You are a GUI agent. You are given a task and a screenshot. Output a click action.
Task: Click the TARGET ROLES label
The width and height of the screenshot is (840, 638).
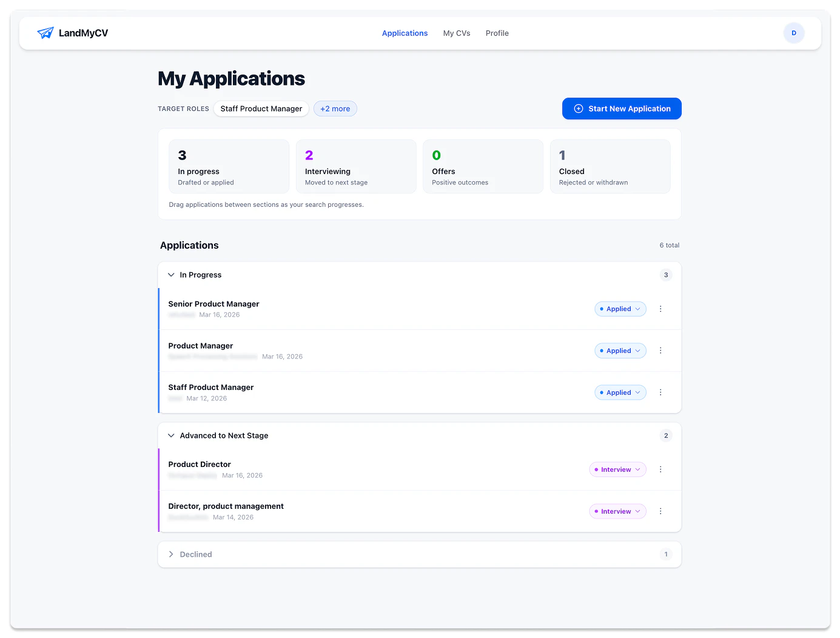click(183, 109)
